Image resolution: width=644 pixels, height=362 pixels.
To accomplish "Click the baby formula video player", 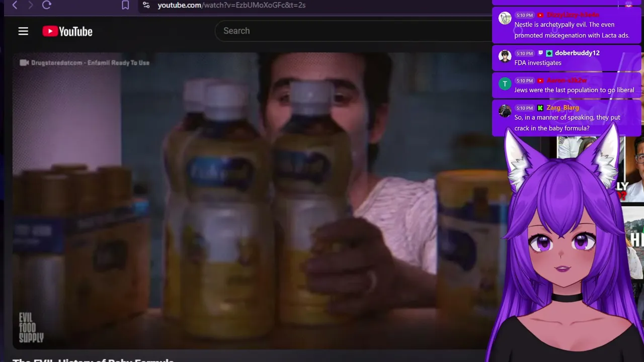I will [x=252, y=200].
